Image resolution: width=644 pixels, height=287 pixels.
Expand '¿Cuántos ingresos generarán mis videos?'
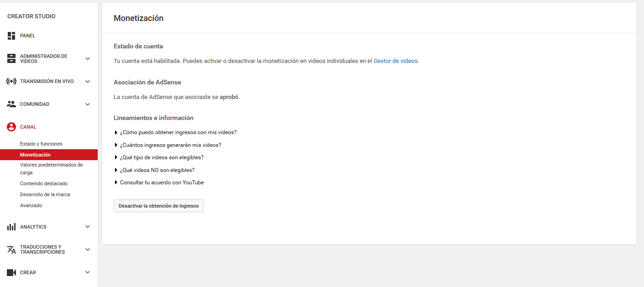tap(168, 145)
